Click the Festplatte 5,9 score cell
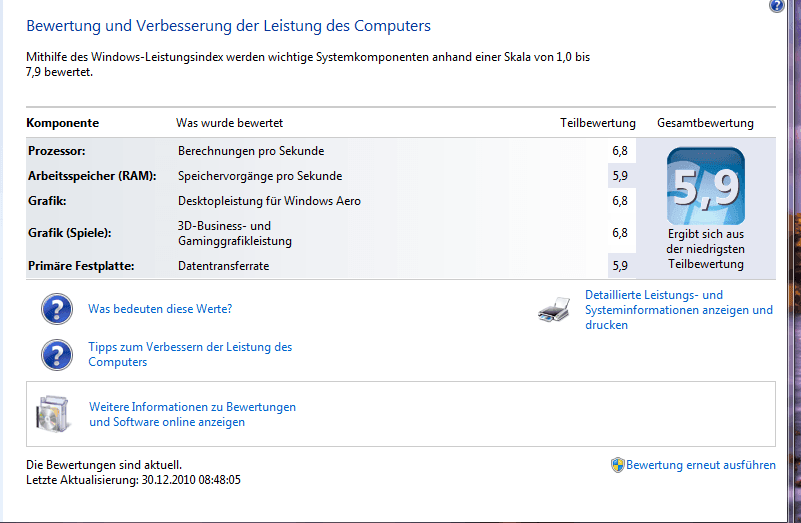The height and width of the screenshot is (523, 801). coord(620,266)
